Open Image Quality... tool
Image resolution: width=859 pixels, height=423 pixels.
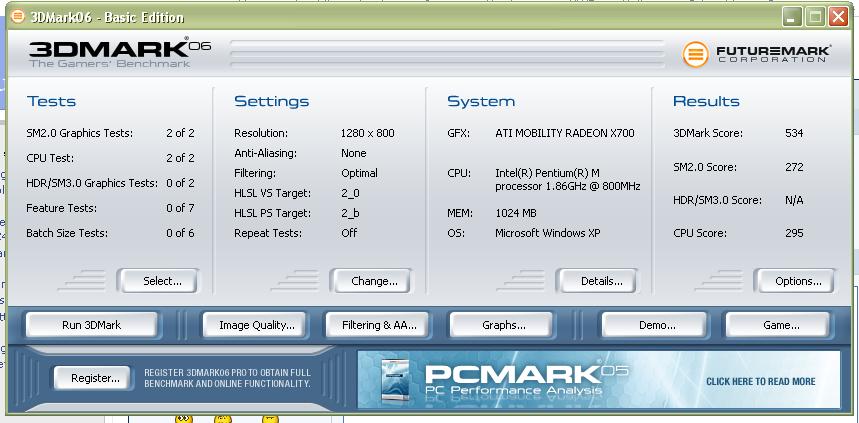pos(256,325)
